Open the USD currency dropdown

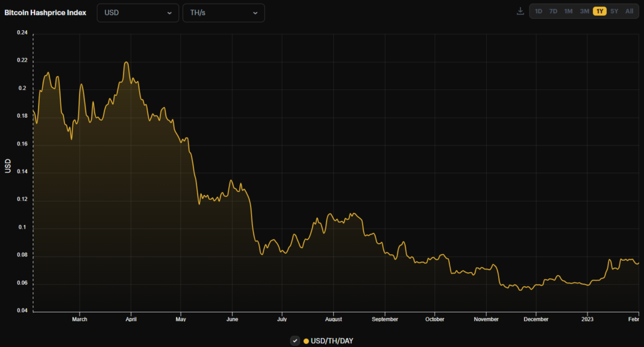pos(138,13)
